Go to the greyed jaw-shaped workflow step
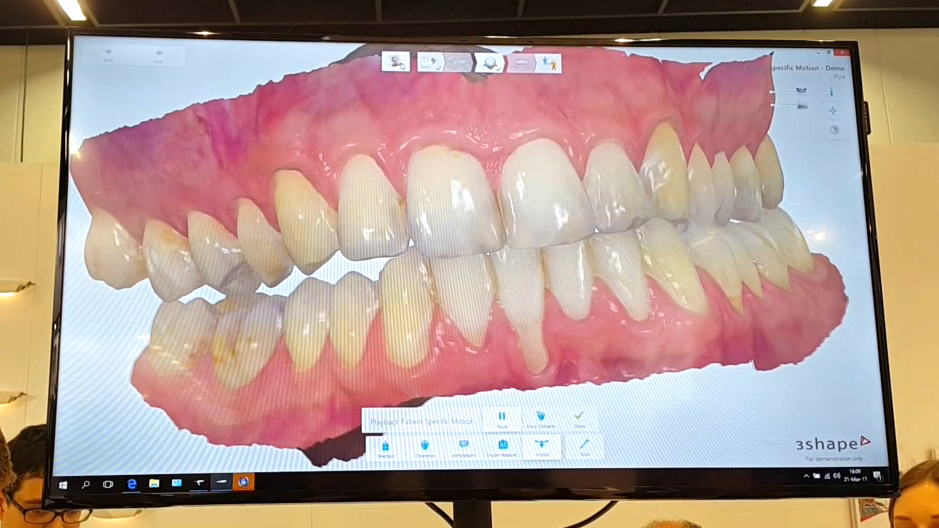The width and height of the screenshot is (939, 528). [521, 63]
